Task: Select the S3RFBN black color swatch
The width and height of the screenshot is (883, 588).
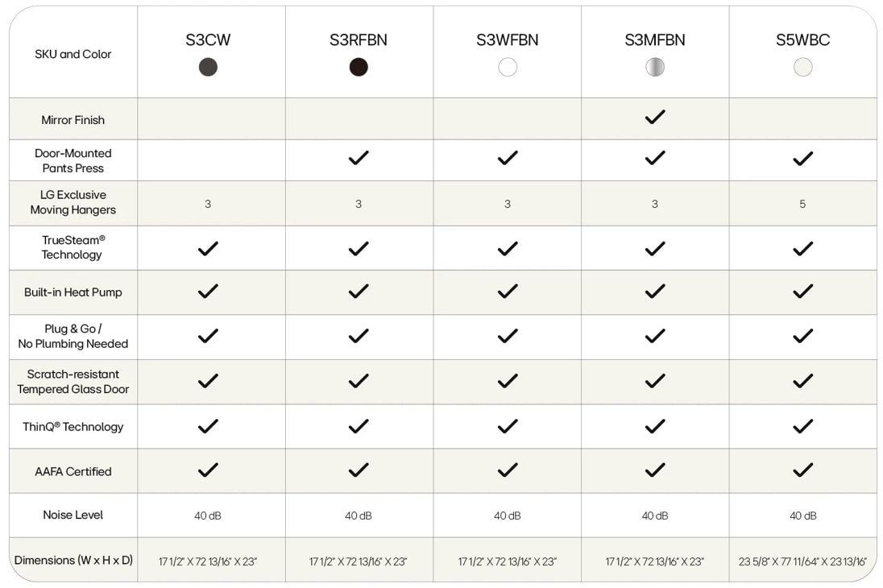Action: point(359,68)
